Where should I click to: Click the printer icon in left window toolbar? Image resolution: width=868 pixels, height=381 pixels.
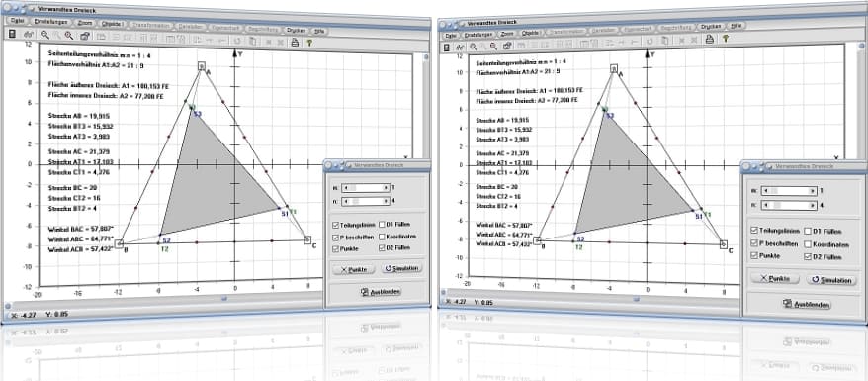point(295,42)
